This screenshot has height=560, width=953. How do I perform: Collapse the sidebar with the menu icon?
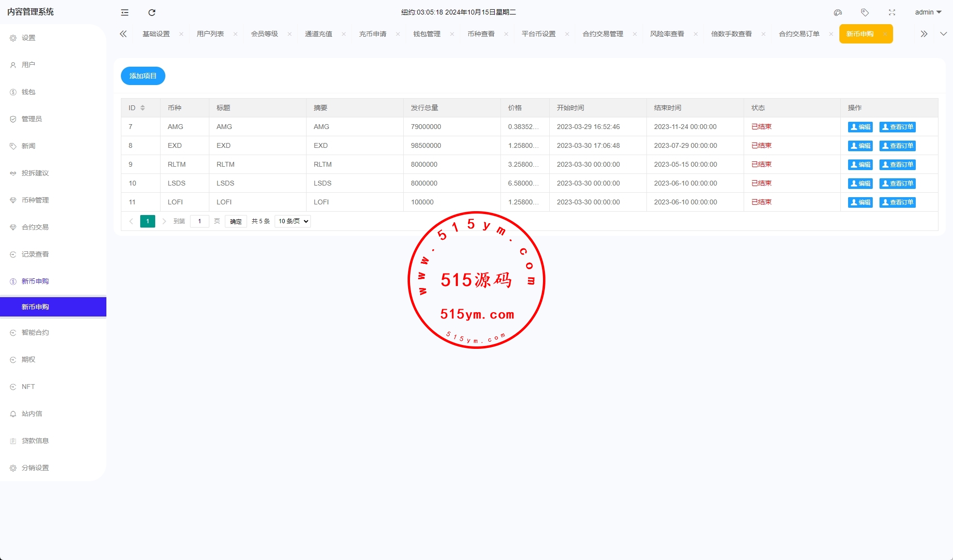125,13
